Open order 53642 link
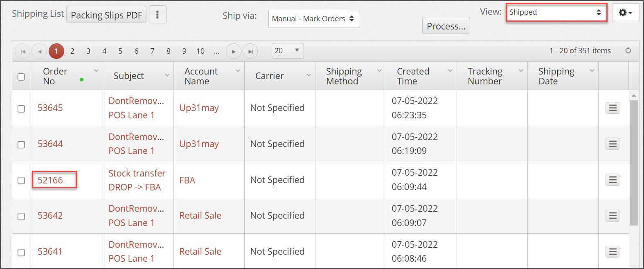The image size is (644, 269). point(50,215)
